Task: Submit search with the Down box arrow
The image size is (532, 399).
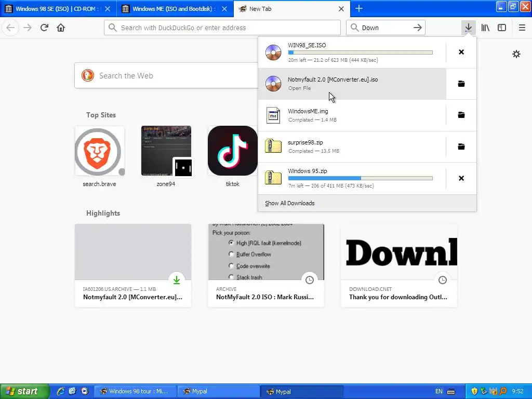Action: click(418, 28)
